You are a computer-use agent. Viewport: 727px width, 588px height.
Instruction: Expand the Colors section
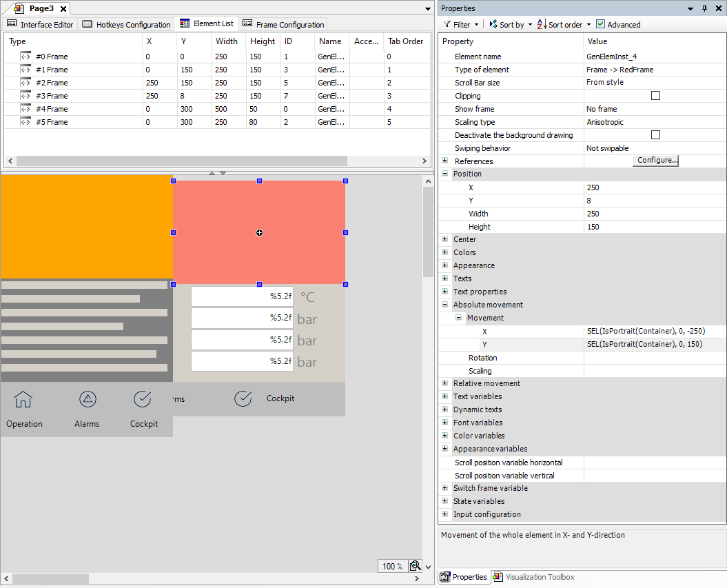[444, 252]
